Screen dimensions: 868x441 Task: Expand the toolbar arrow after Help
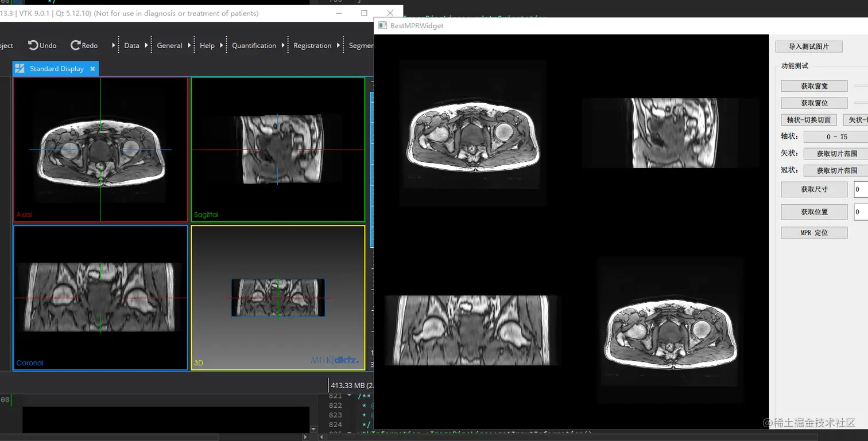[x=222, y=45]
